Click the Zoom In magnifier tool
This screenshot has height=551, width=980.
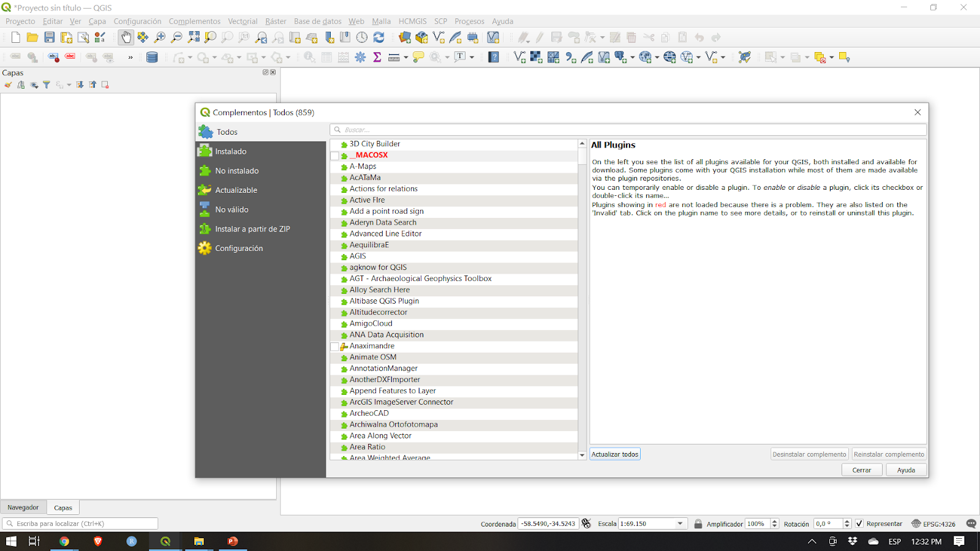click(x=159, y=37)
